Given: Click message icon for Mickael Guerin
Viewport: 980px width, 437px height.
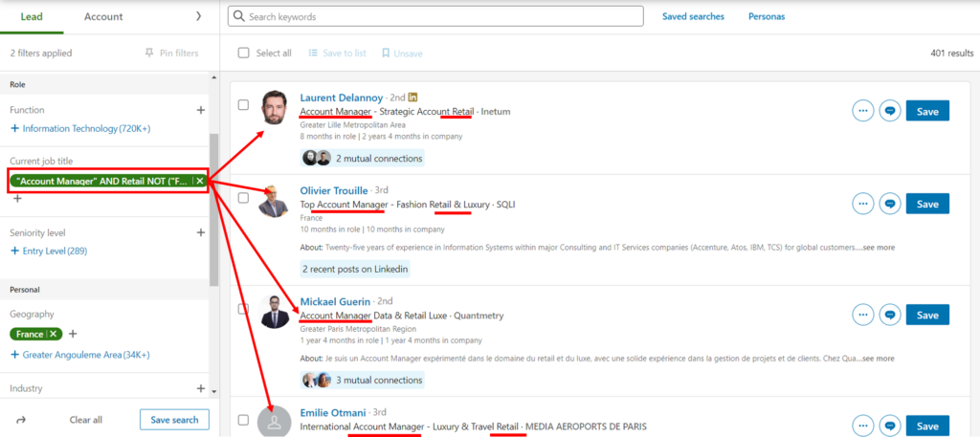Looking at the screenshot, I should coord(890,315).
